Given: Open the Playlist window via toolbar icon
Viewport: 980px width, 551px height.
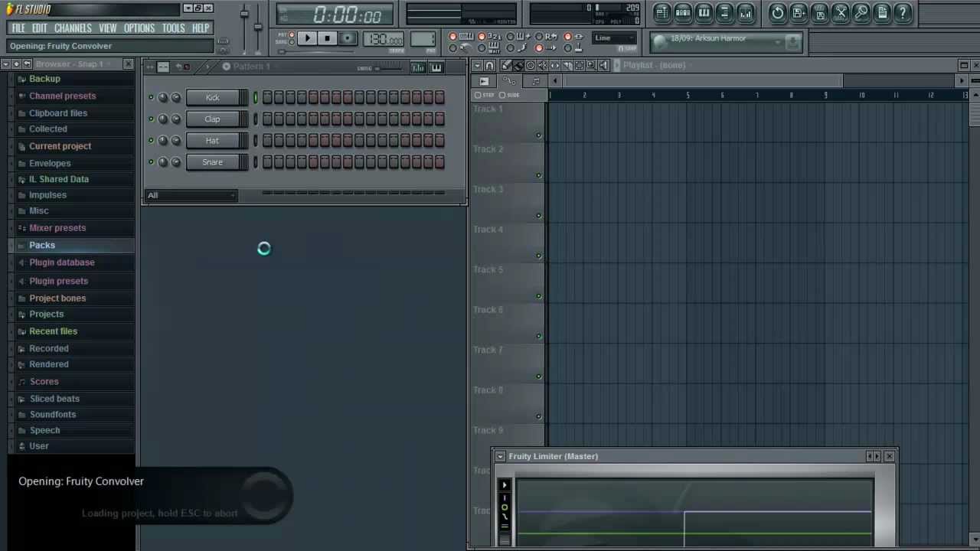Looking at the screenshot, I should (x=661, y=12).
